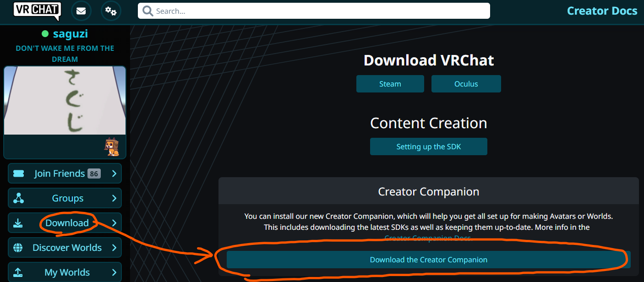
Task: Click the Oculus download button
Action: (x=466, y=84)
